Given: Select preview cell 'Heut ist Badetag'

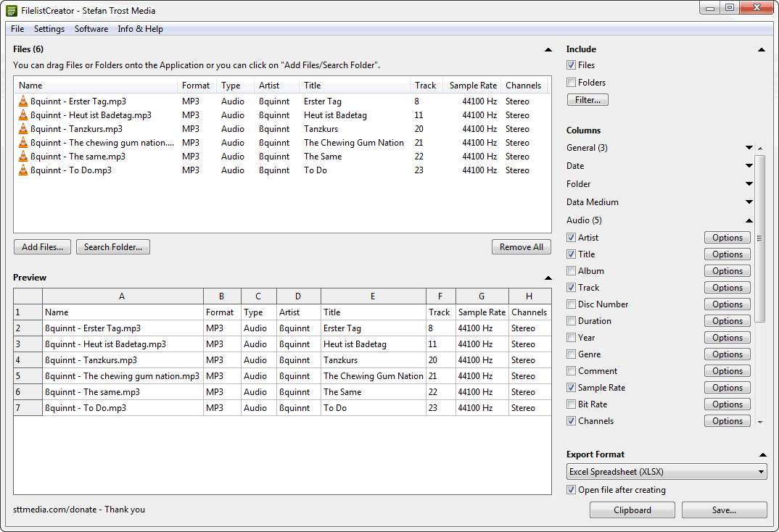Looking at the screenshot, I should point(373,344).
